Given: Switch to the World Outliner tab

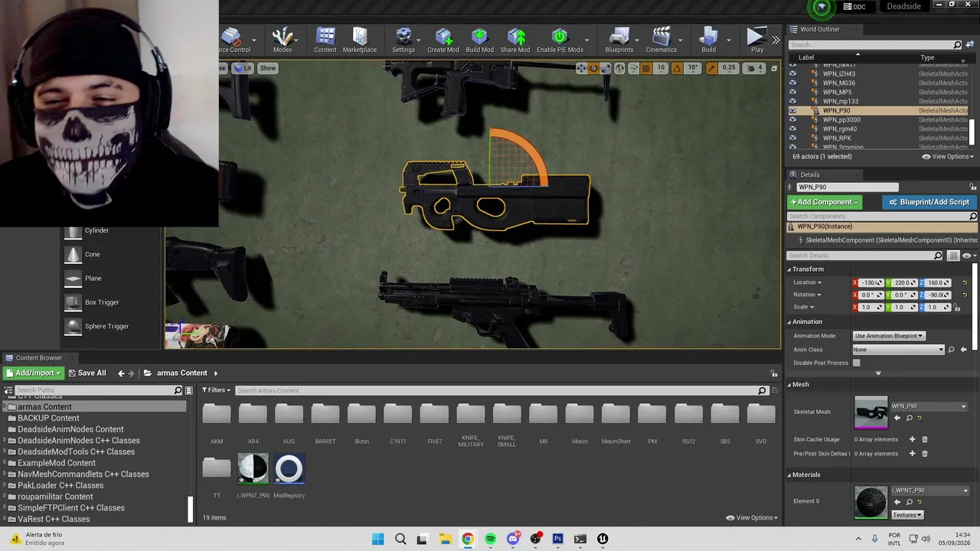Looking at the screenshot, I should (819, 29).
